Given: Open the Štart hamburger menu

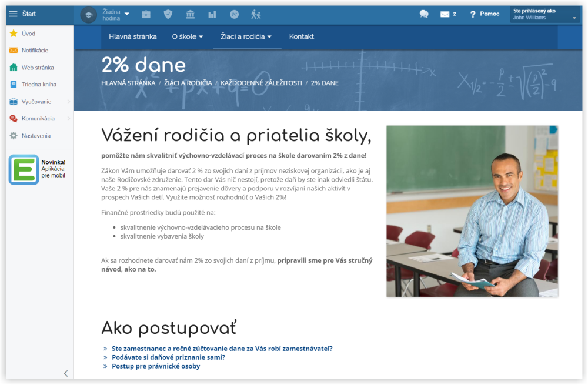Looking at the screenshot, I should (13, 14).
